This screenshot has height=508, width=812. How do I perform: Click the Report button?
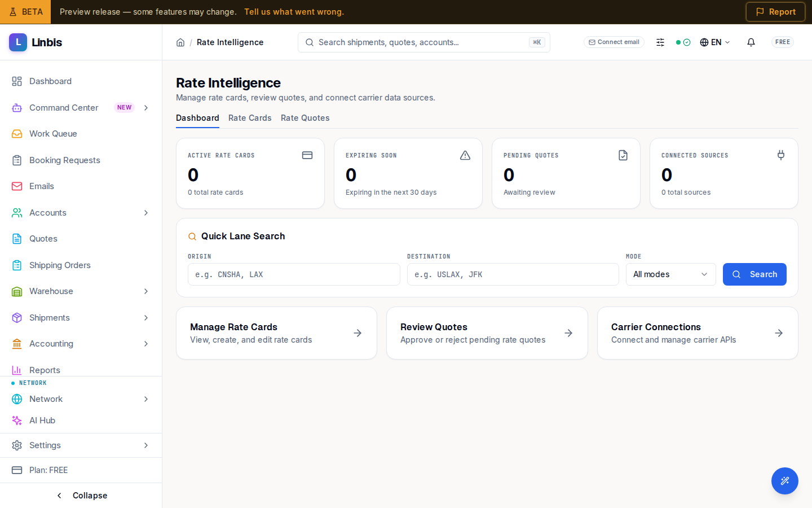(775, 12)
